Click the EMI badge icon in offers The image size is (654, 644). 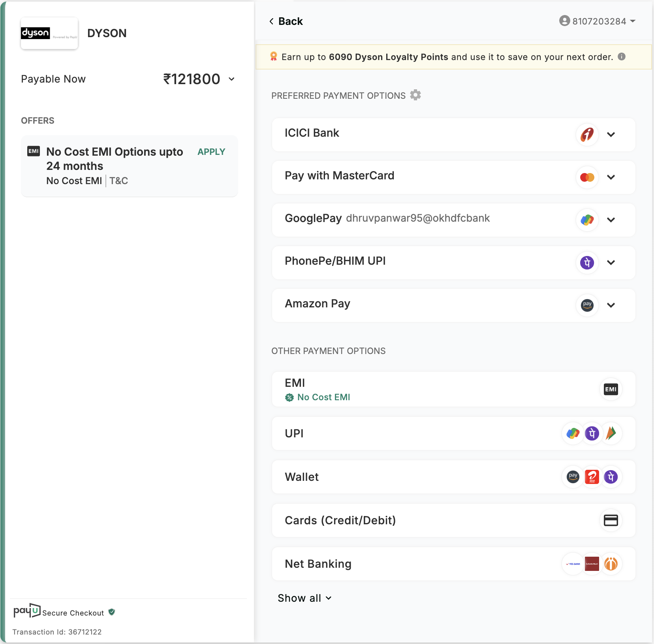(x=34, y=151)
